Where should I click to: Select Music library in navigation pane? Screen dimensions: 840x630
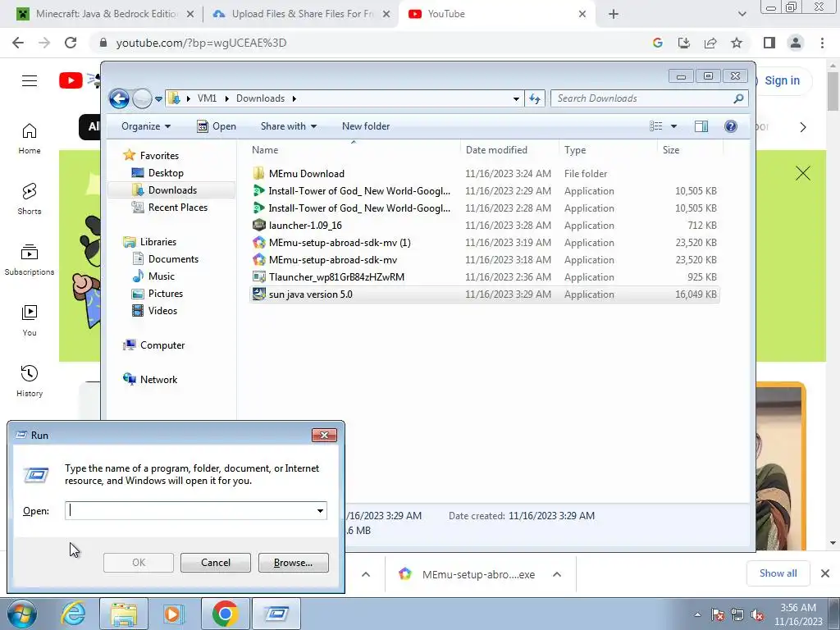click(x=162, y=276)
